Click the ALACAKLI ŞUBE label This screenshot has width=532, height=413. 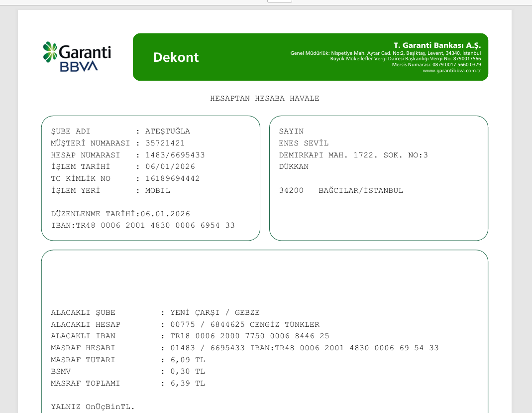[x=83, y=313]
